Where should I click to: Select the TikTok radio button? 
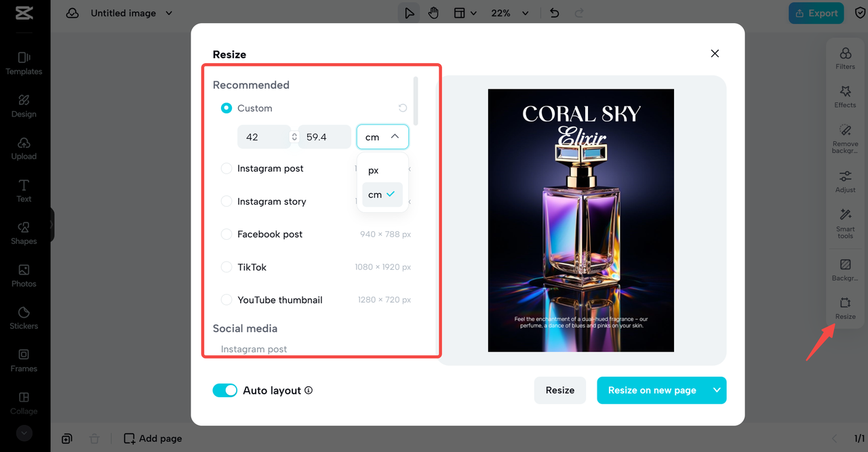point(226,267)
